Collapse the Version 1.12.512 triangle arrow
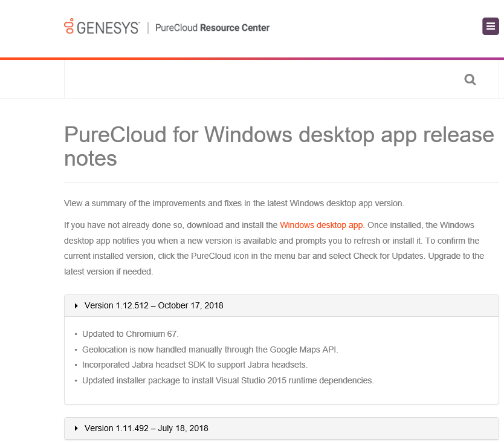Image resolution: width=504 pixels, height=442 pixels. [x=76, y=305]
